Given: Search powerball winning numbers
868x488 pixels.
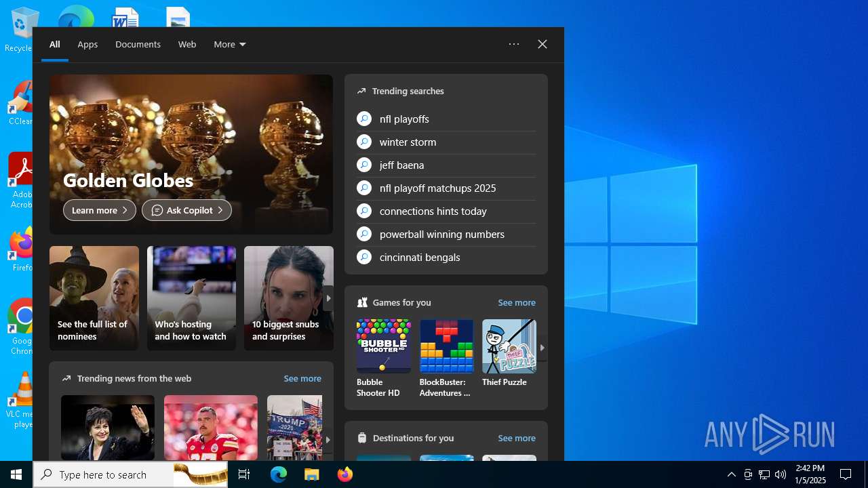Looking at the screenshot, I should click(442, 234).
